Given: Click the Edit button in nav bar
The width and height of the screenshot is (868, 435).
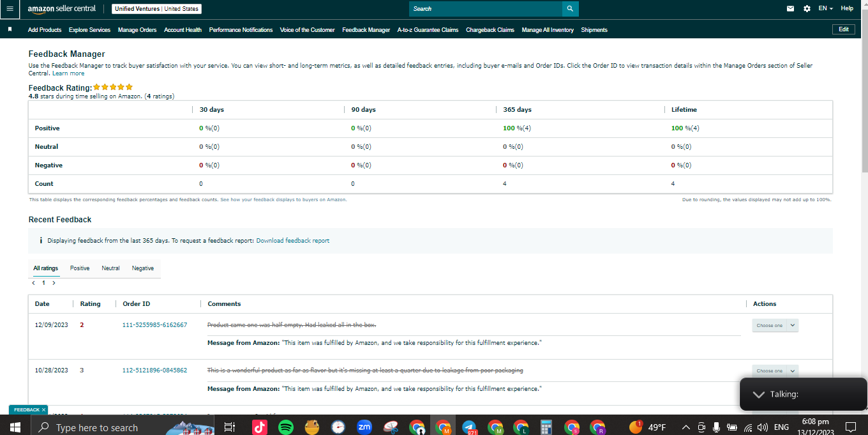Looking at the screenshot, I should coord(843,29).
